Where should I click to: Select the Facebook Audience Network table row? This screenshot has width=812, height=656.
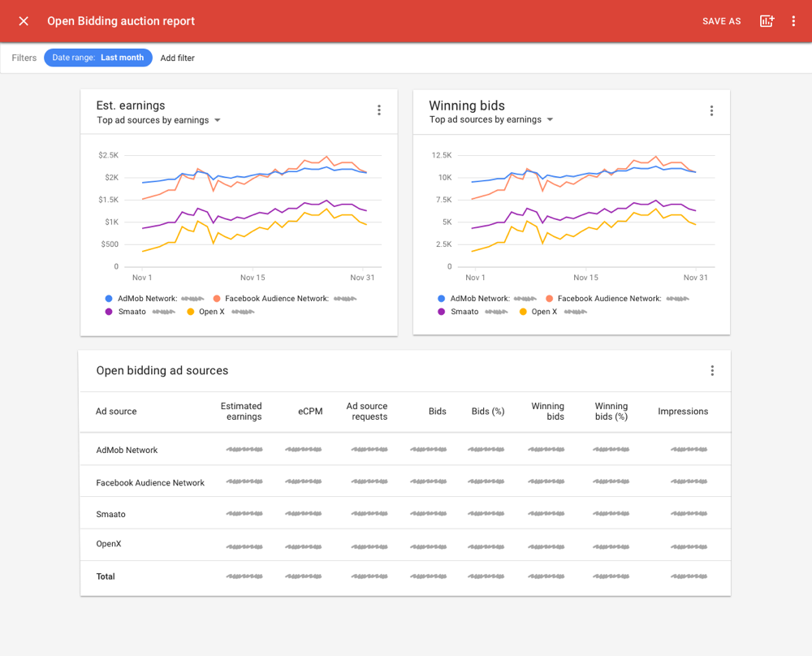point(150,482)
